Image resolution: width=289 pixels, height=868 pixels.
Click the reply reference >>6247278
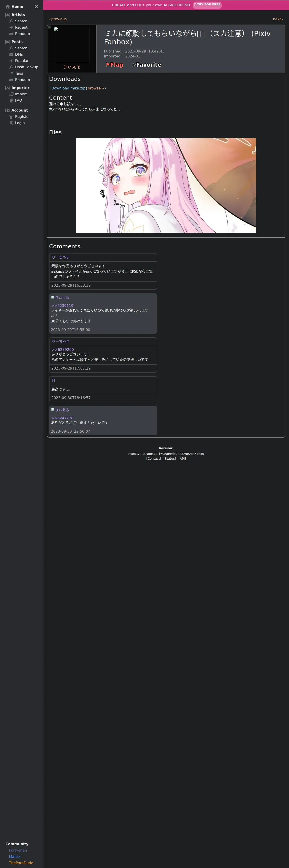point(62,418)
